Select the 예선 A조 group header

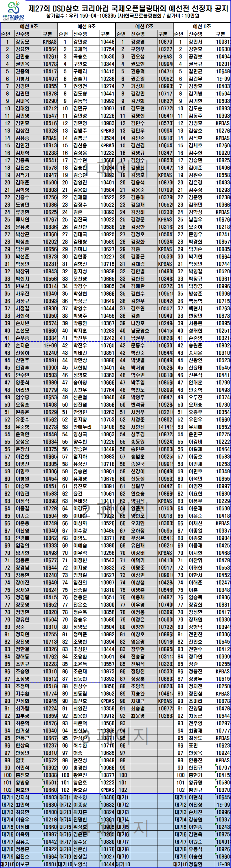(x=29, y=26)
